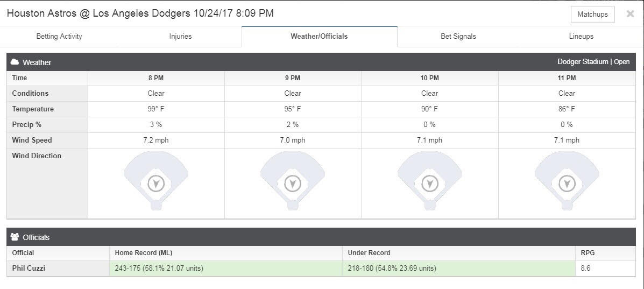The width and height of the screenshot is (644, 289).
Task: Click the 7.2 mph wind speed
Action: point(156,140)
